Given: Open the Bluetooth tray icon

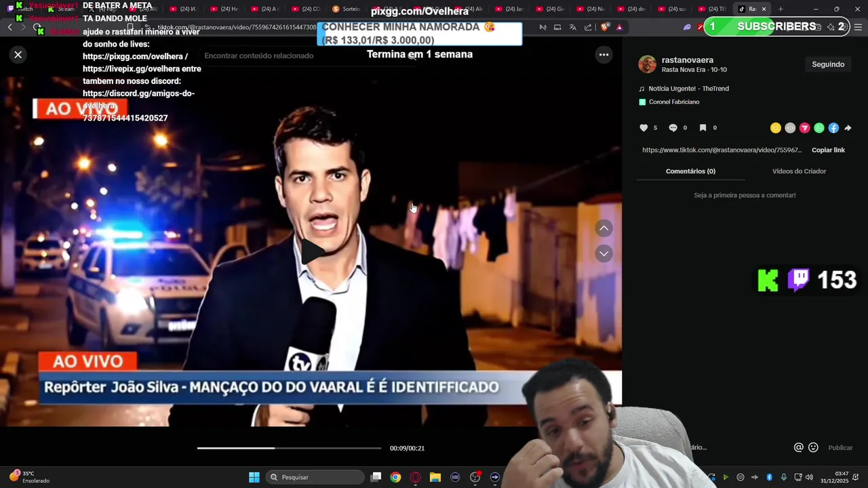Looking at the screenshot, I should coord(769,477).
